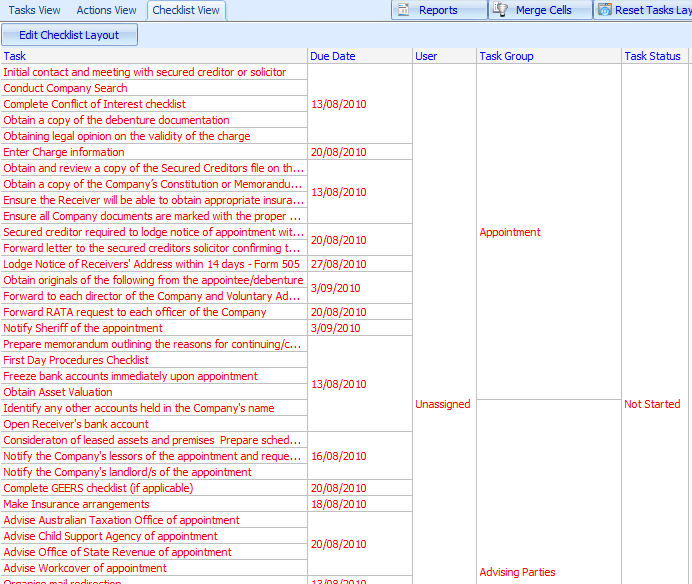Open the Actions View tab
The height and width of the screenshot is (584, 692).
(107, 10)
